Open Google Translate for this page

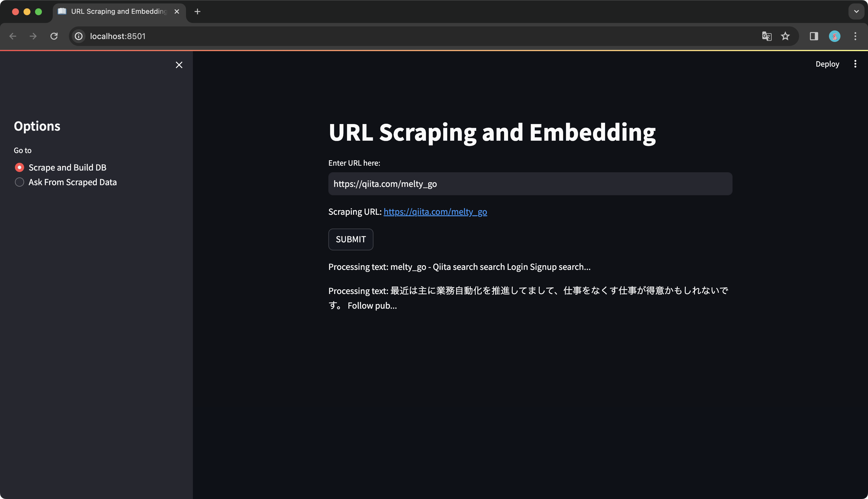point(767,36)
